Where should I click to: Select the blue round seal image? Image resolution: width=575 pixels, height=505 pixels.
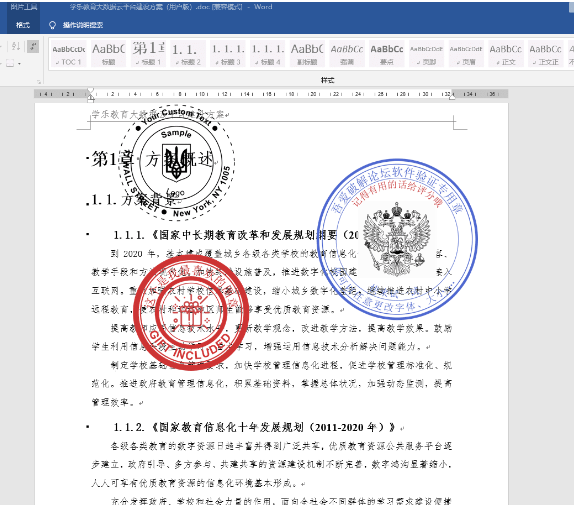[x=397, y=239]
